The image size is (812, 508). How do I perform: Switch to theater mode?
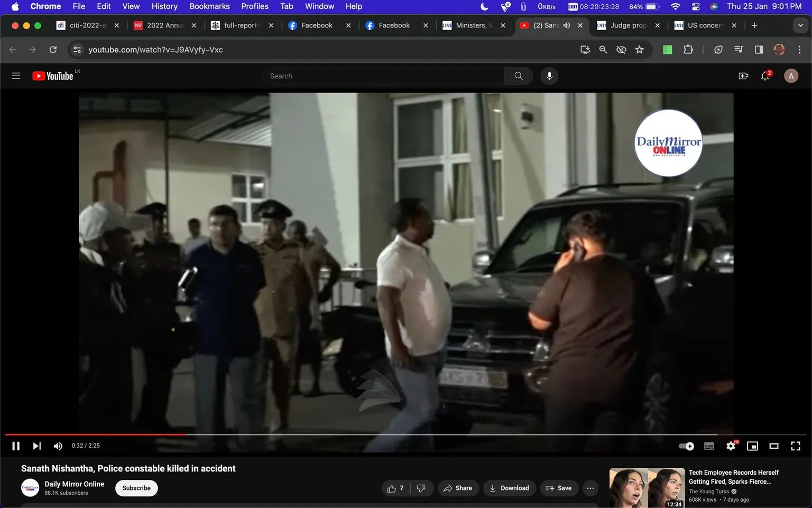point(774,446)
